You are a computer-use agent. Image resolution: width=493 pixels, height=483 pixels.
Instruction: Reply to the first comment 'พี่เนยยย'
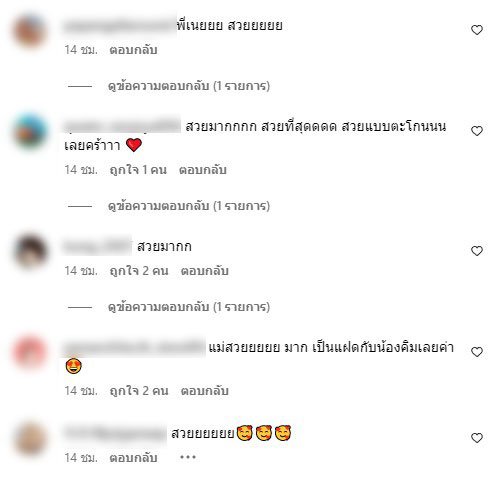pyautogui.click(x=133, y=50)
